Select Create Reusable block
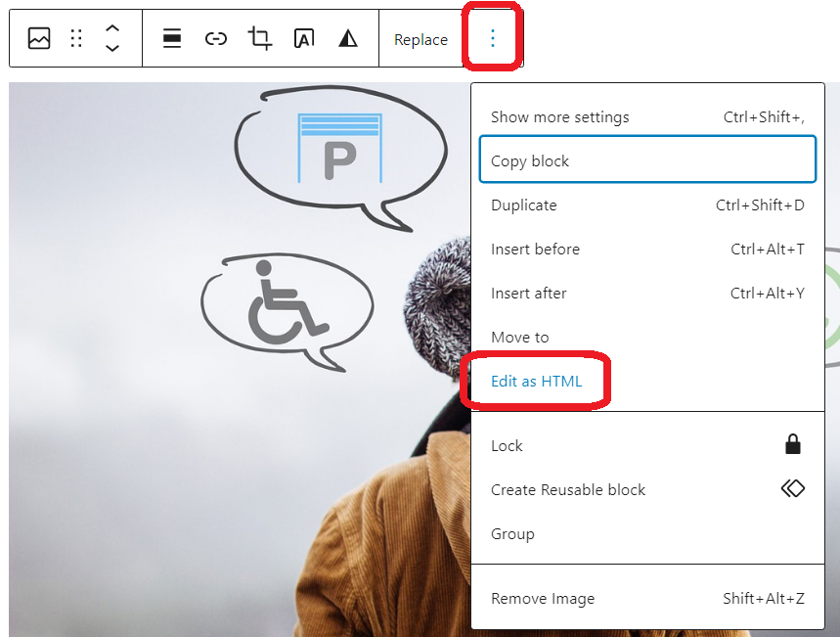This screenshot has width=840, height=637. pos(647,489)
